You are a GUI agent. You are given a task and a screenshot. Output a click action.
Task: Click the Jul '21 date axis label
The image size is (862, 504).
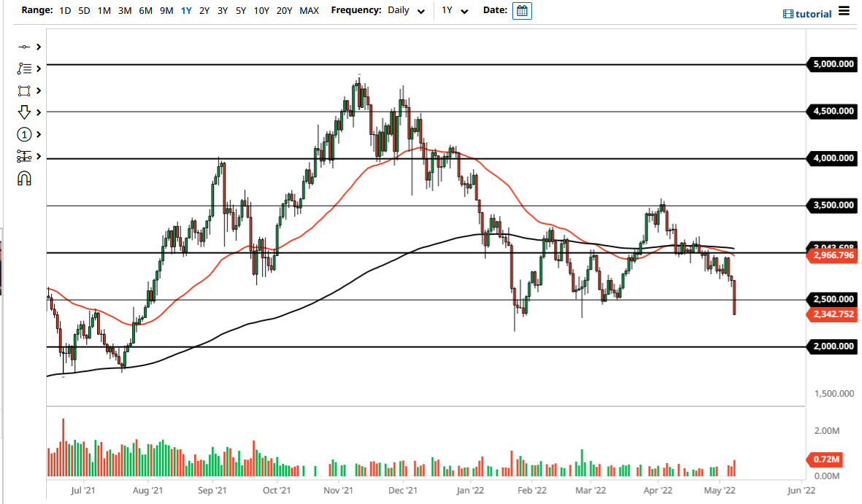[x=83, y=490]
